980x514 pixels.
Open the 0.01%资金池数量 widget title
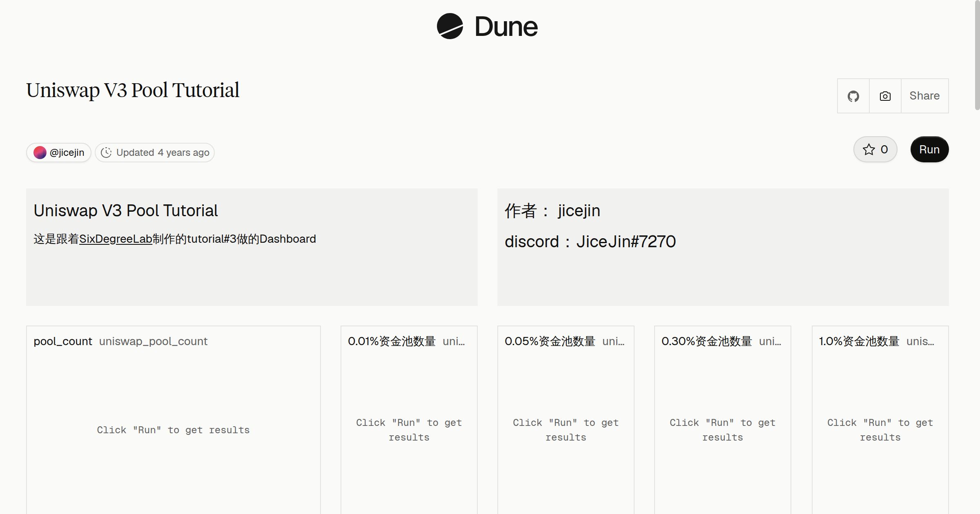point(392,341)
